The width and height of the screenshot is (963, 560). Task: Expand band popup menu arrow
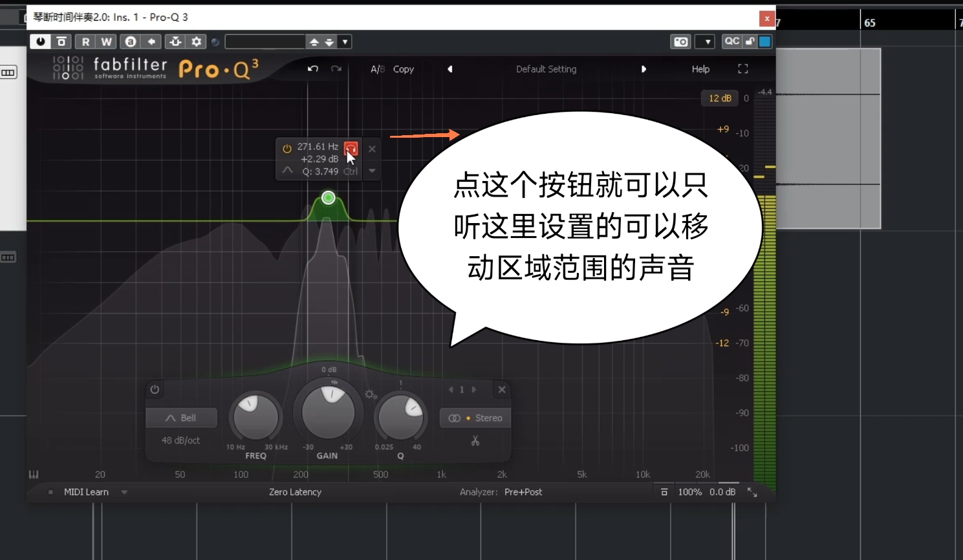372,171
